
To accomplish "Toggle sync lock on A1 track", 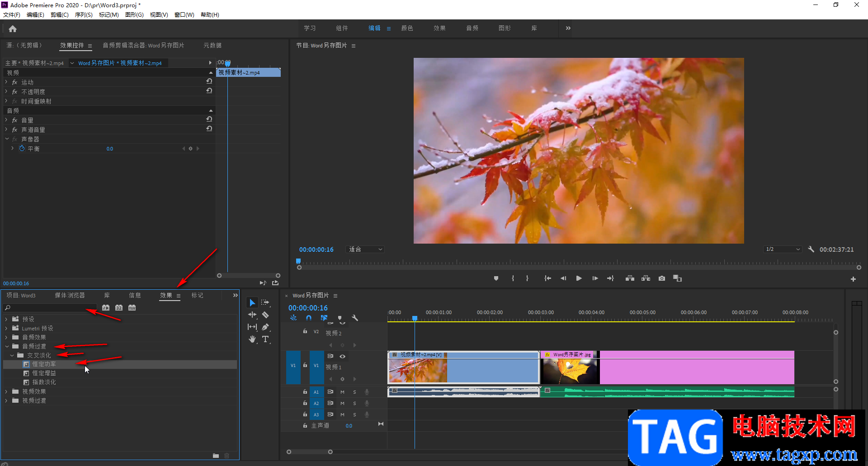I will click(x=330, y=392).
